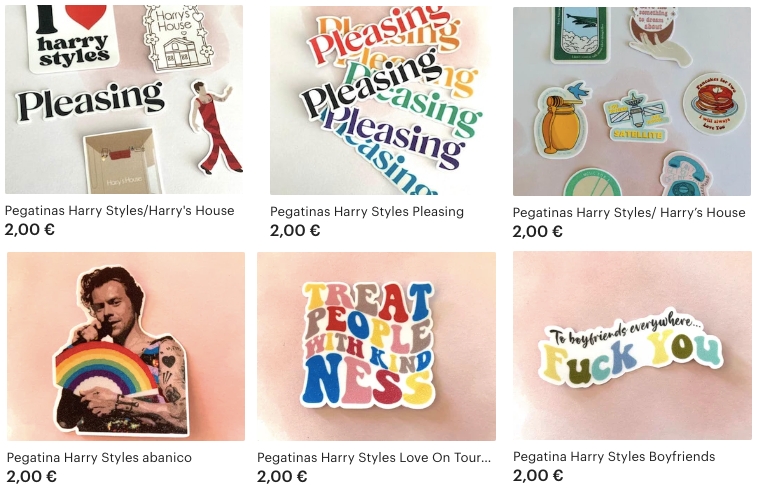Click the blue telephone sticker
This screenshot has height=490, width=759.
coord(687,175)
